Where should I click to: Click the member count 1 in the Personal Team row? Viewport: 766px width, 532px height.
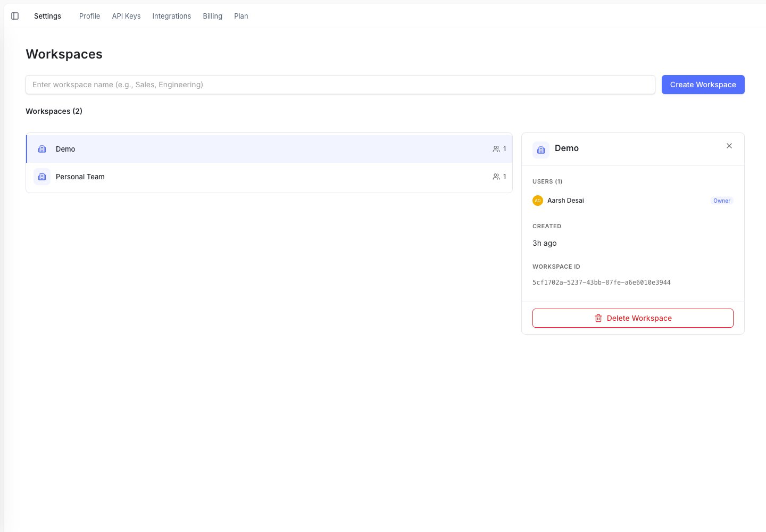point(505,177)
